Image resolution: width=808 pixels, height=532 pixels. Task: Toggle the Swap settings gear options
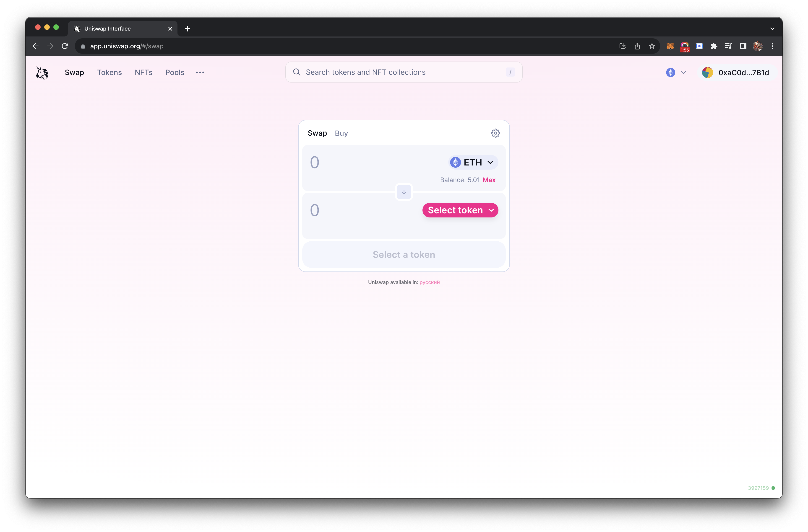[x=495, y=133]
